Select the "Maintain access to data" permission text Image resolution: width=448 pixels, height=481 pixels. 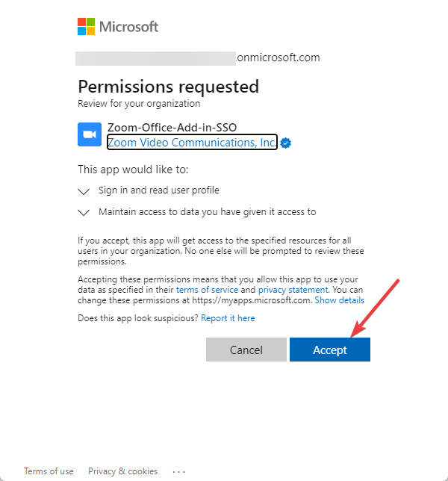207,211
